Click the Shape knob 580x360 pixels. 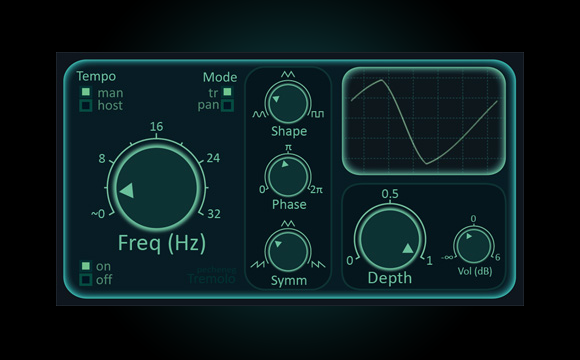pos(288,103)
